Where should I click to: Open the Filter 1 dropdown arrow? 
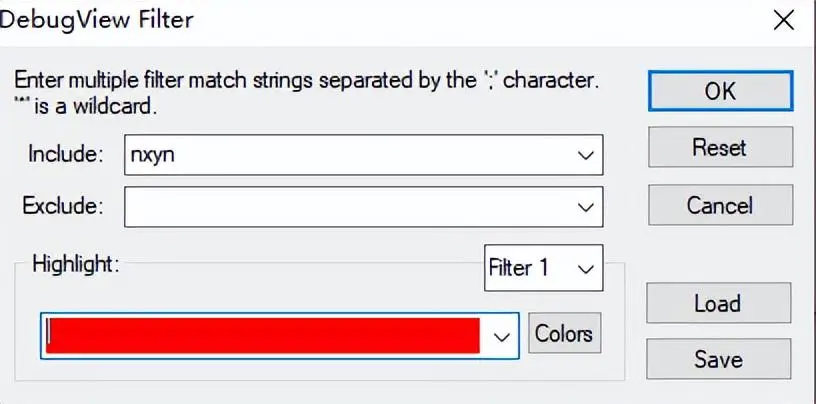pyautogui.click(x=585, y=269)
